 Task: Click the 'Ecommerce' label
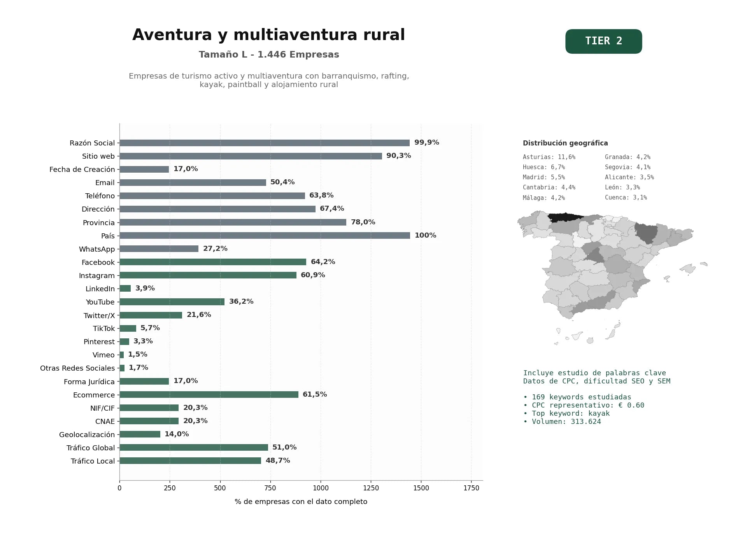coord(94,395)
